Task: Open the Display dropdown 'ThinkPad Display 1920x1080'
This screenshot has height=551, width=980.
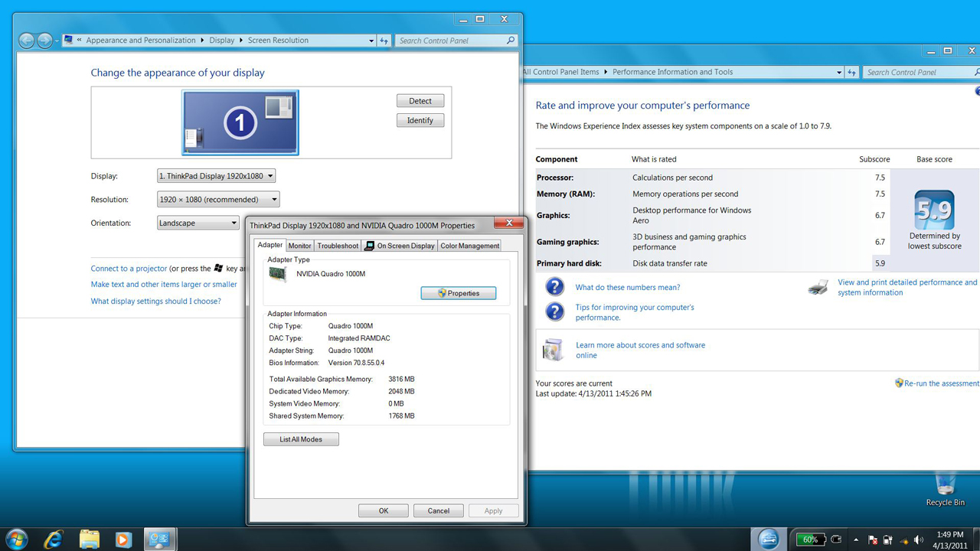Action: [x=216, y=176]
